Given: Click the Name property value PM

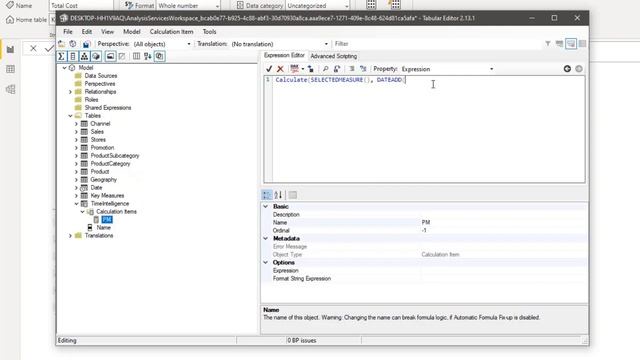Looking at the screenshot, I should click(503, 222).
